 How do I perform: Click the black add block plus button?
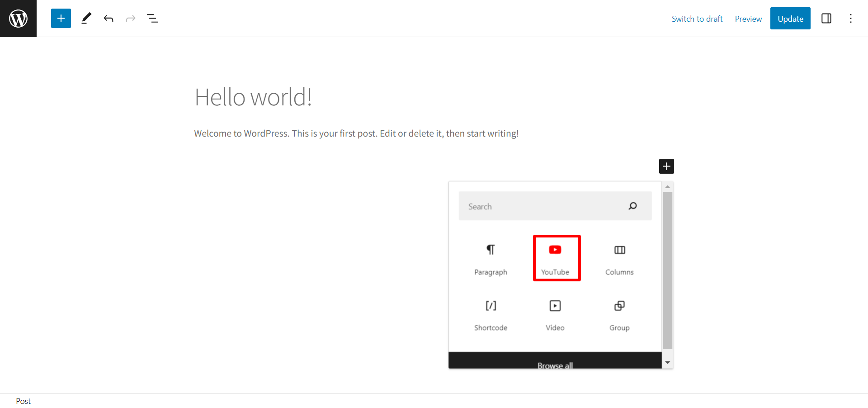(x=666, y=166)
